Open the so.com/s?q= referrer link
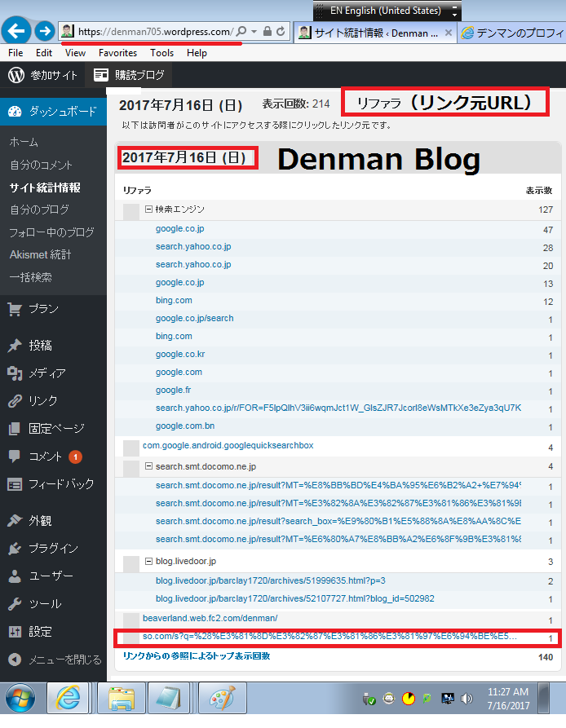 pyautogui.click(x=329, y=637)
